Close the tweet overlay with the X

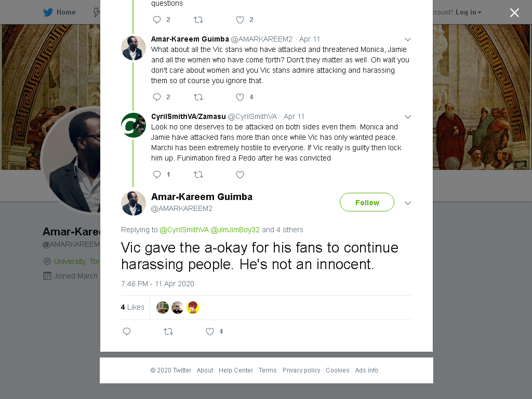pos(514,12)
